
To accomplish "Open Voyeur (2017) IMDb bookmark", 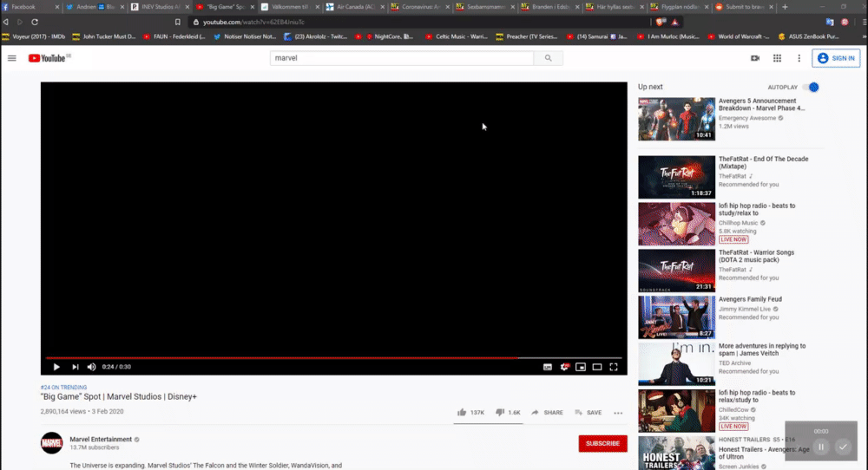I will (34, 37).
